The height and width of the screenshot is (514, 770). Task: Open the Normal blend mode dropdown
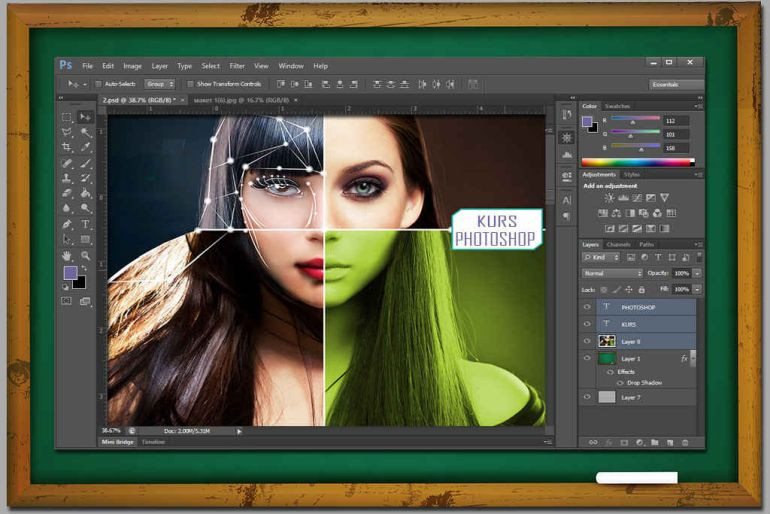[x=612, y=273]
